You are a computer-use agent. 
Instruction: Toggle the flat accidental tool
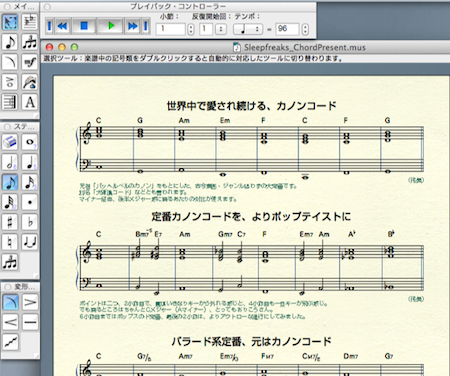point(30,222)
